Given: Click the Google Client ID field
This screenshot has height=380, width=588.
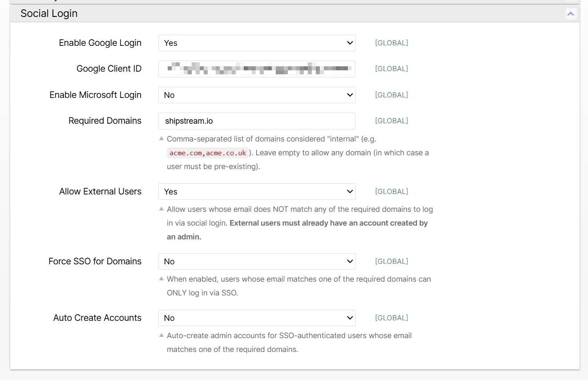Looking at the screenshot, I should click(x=257, y=69).
